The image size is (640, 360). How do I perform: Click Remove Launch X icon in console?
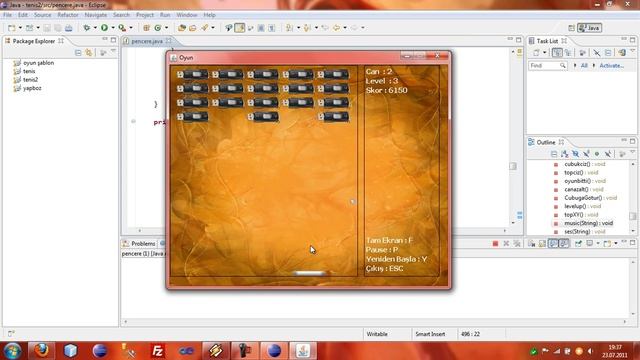point(506,244)
